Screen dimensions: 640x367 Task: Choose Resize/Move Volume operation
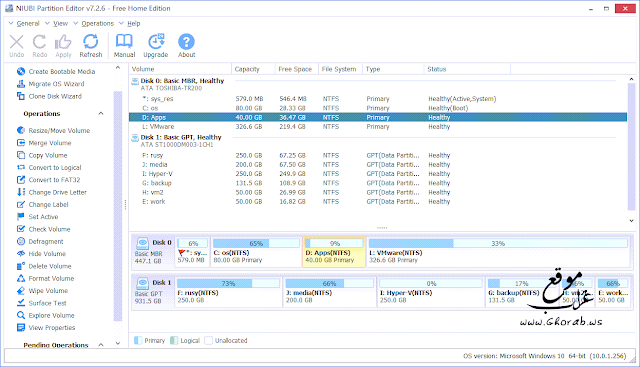click(53, 131)
